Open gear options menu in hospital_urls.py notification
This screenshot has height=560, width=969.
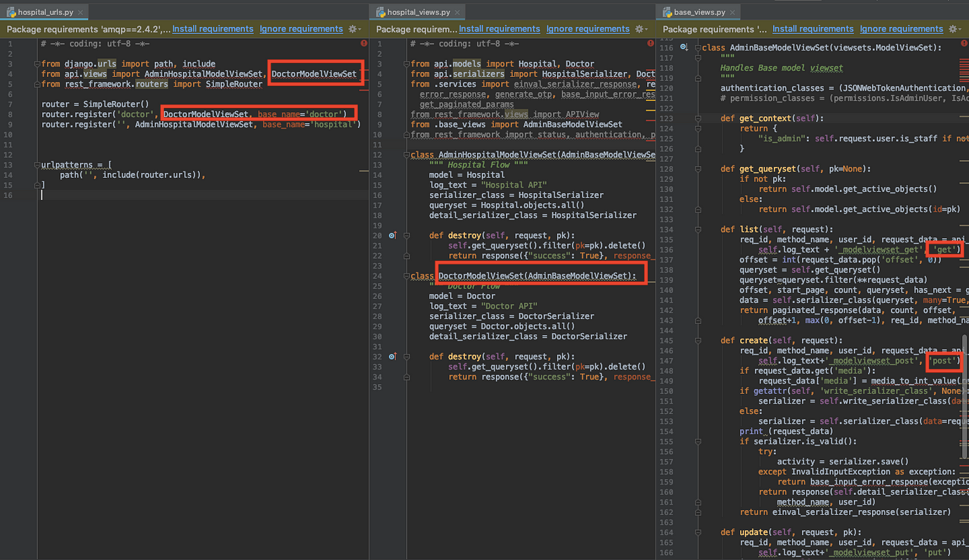click(x=354, y=29)
